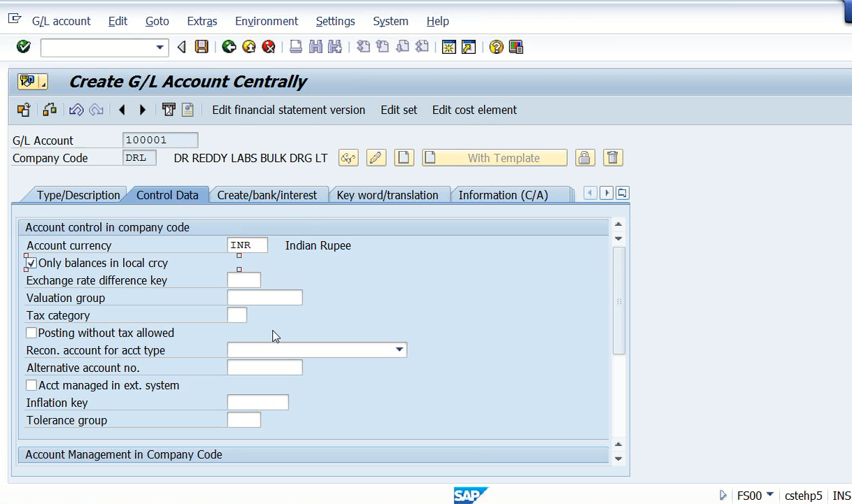
Task: Click the Block account toolbar icon
Action: point(168,110)
